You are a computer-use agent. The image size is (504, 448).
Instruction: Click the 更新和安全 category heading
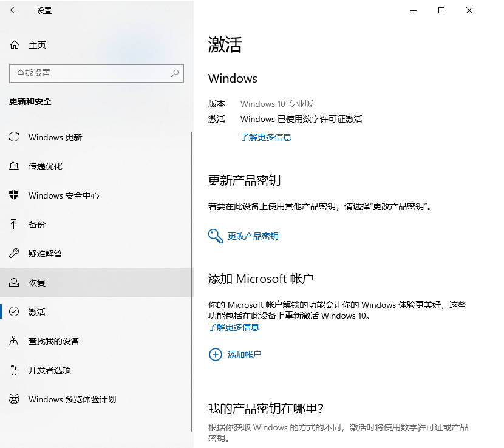pyautogui.click(x=30, y=101)
